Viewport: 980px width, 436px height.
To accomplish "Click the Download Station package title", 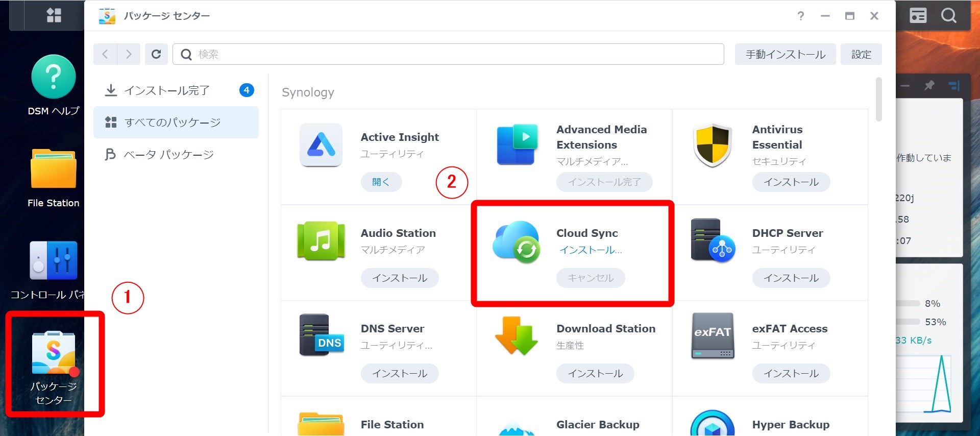I will 606,328.
